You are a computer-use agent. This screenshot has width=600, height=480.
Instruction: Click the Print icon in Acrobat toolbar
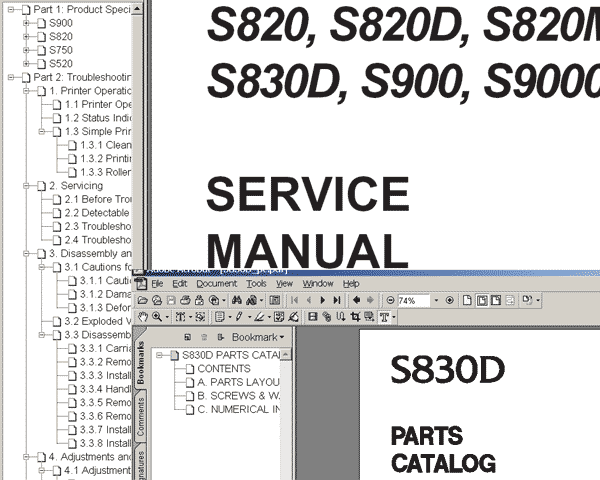pyautogui.click(x=185, y=300)
